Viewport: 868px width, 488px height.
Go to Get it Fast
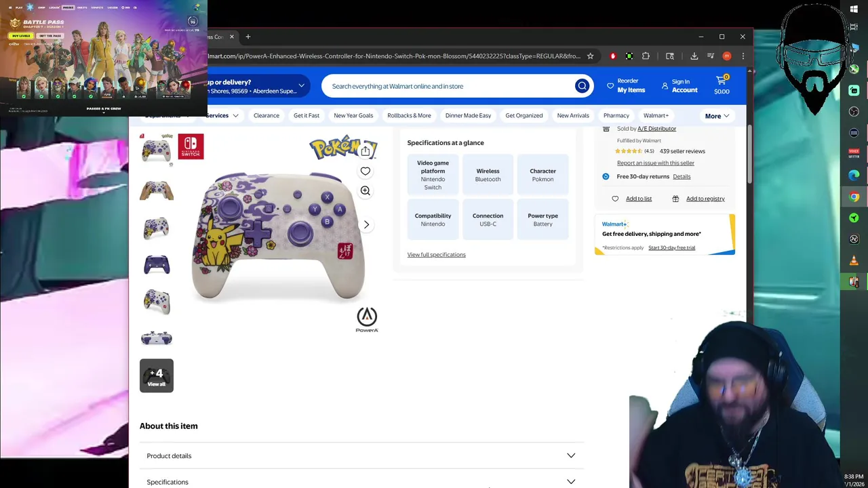tap(307, 115)
